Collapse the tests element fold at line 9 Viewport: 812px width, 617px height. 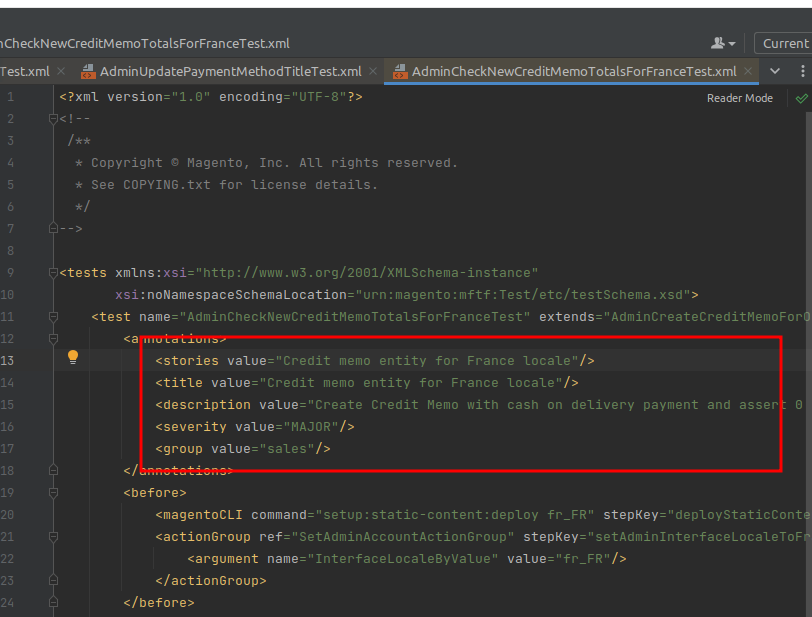pyautogui.click(x=53, y=272)
